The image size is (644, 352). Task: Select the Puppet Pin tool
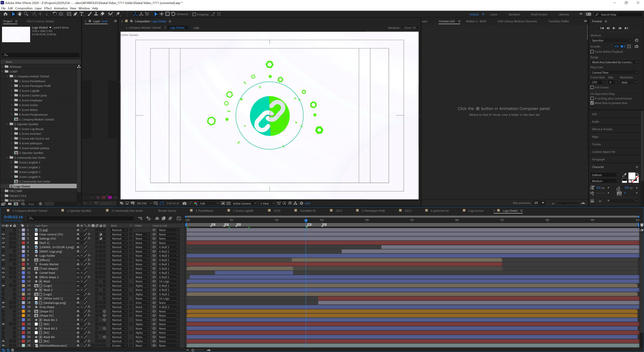118,14
